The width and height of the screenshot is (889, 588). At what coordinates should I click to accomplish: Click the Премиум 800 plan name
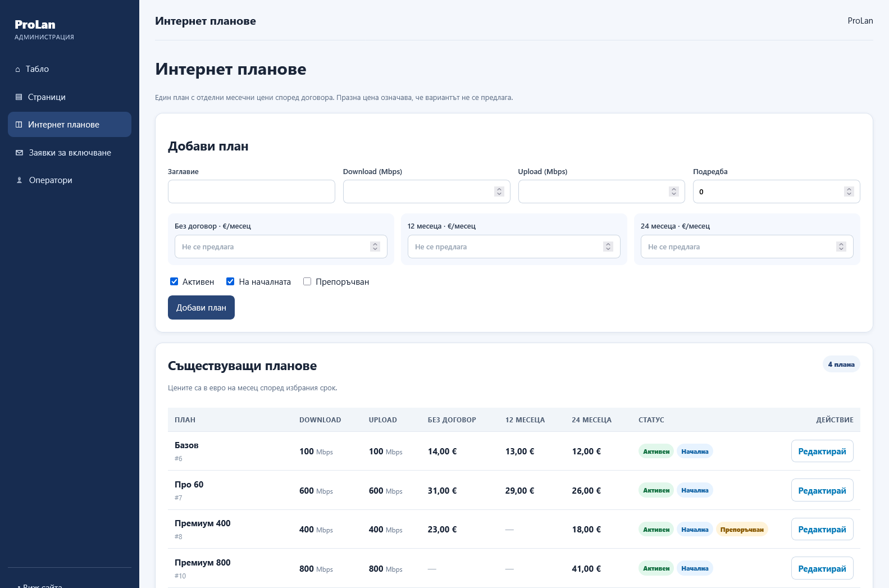click(x=203, y=563)
